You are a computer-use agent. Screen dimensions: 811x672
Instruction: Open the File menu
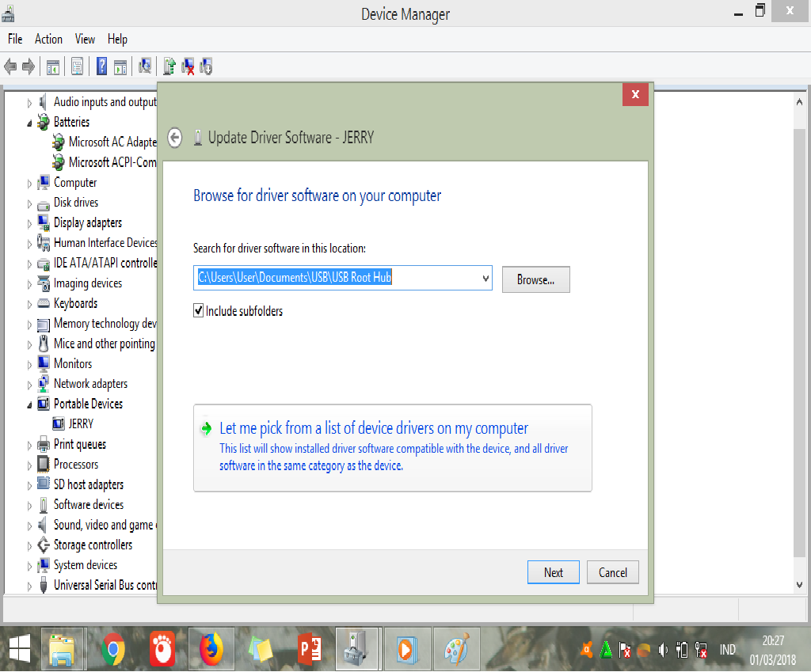click(x=15, y=40)
